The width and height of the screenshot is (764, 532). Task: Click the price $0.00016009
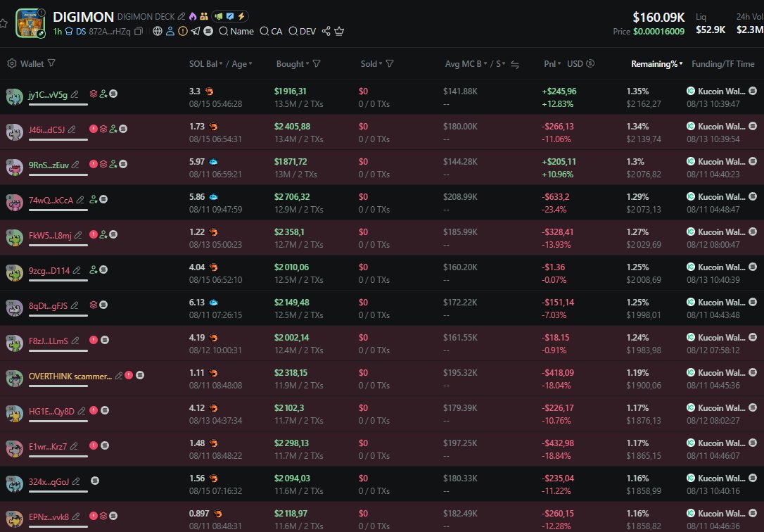[x=658, y=32]
